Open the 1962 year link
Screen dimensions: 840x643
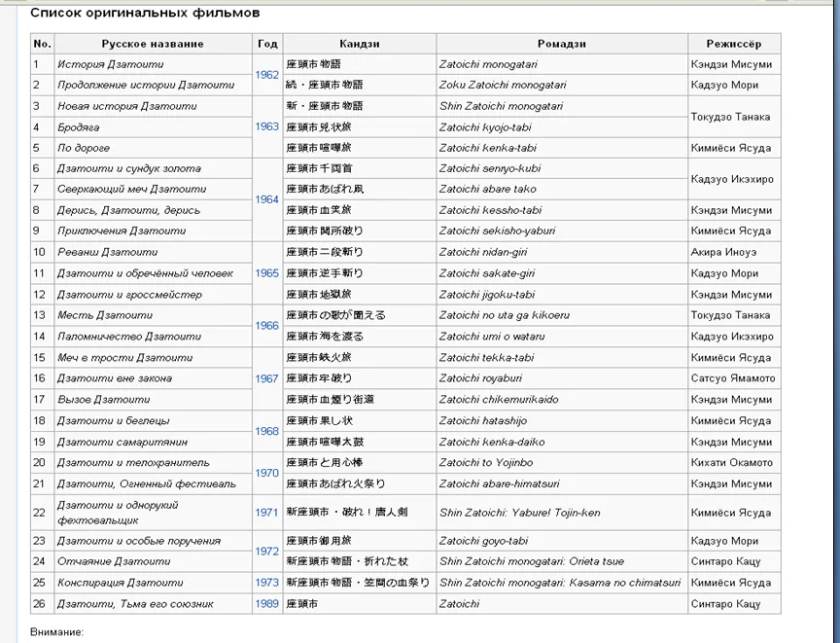pyautogui.click(x=266, y=75)
